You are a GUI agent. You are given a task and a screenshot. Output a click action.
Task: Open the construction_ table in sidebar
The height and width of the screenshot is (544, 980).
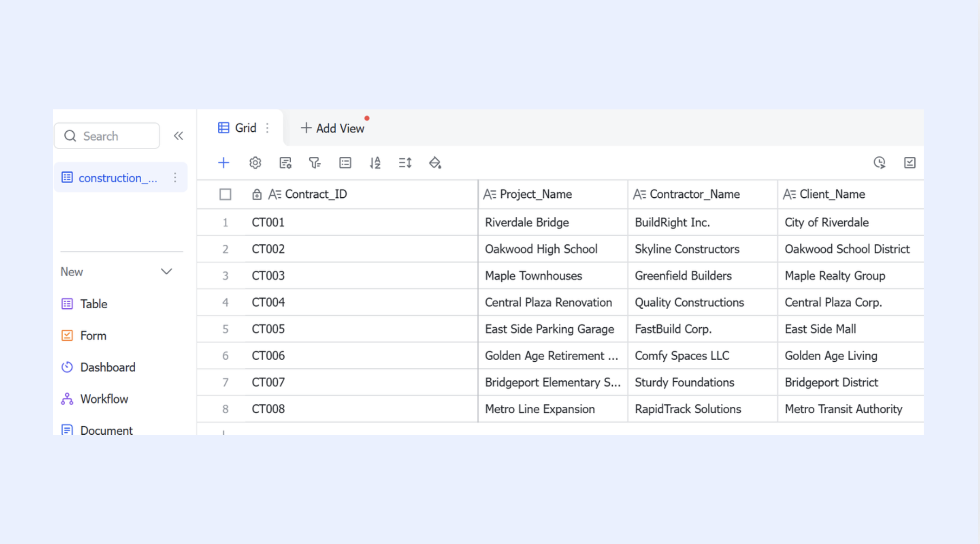pyautogui.click(x=121, y=177)
